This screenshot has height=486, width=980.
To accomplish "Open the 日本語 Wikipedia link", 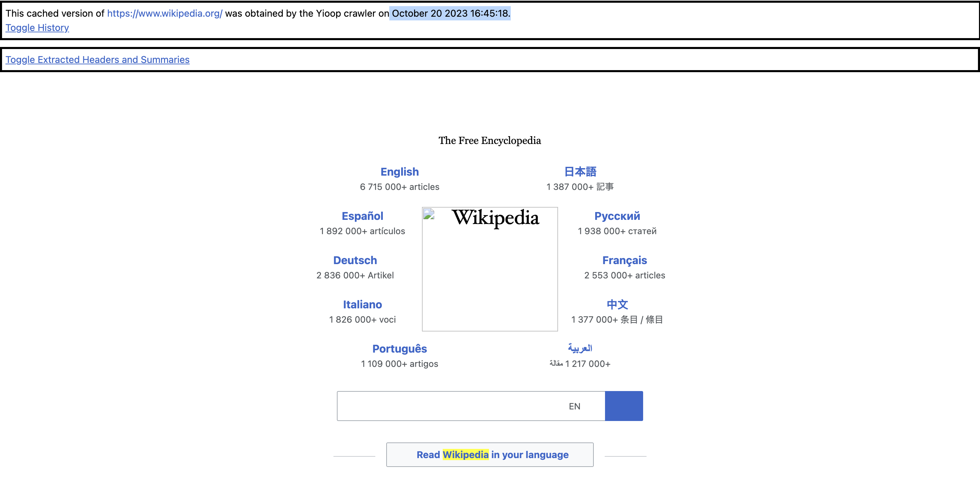I will [x=580, y=172].
